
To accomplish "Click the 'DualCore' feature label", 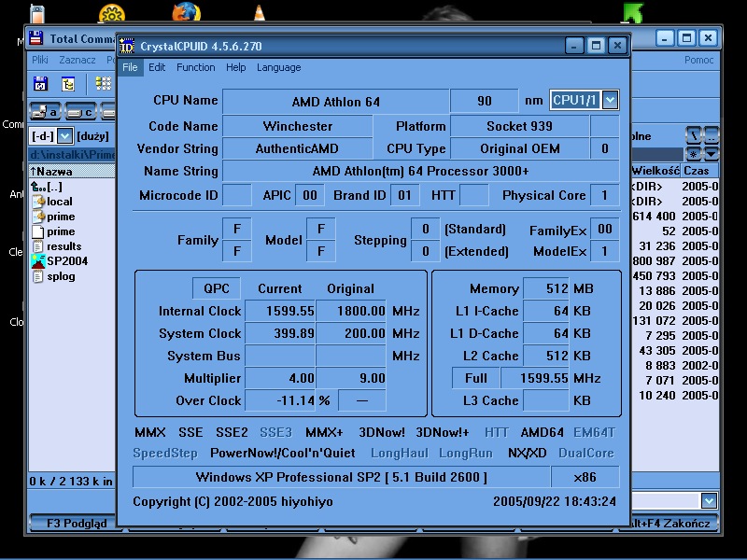I will pos(586,453).
